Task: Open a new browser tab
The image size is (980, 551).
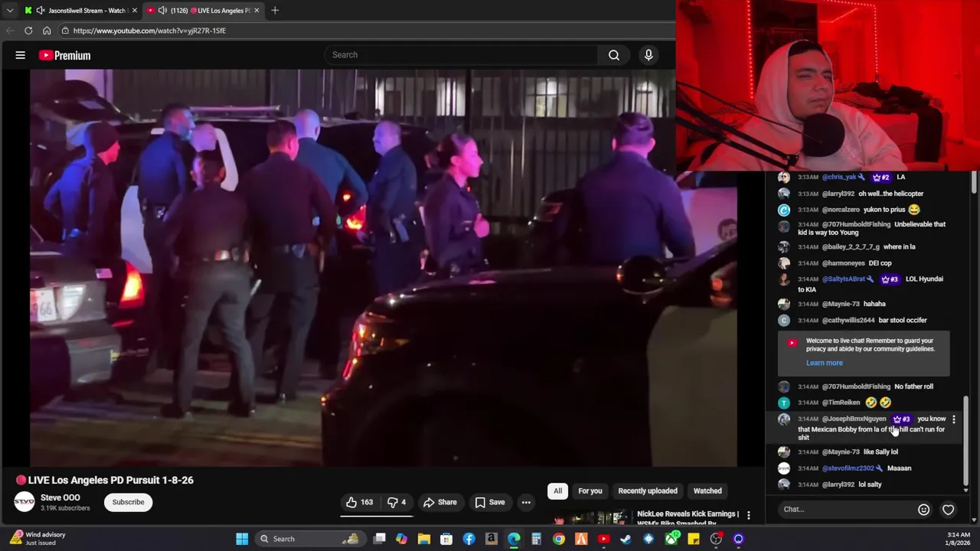Action: (275, 11)
